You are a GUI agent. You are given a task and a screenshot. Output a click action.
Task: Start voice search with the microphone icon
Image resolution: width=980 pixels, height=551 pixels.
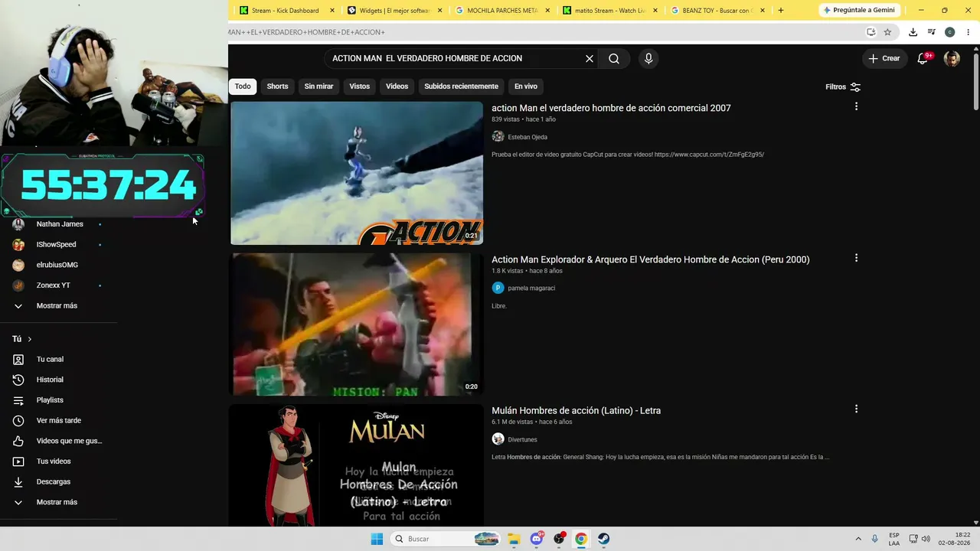click(648, 59)
